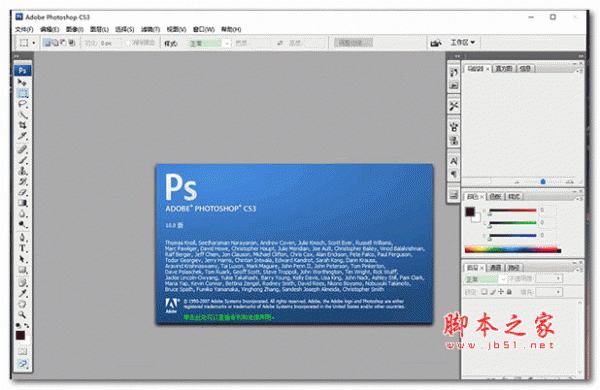
Task: Open the Layer Comps dock icon
Action: click(454, 195)
